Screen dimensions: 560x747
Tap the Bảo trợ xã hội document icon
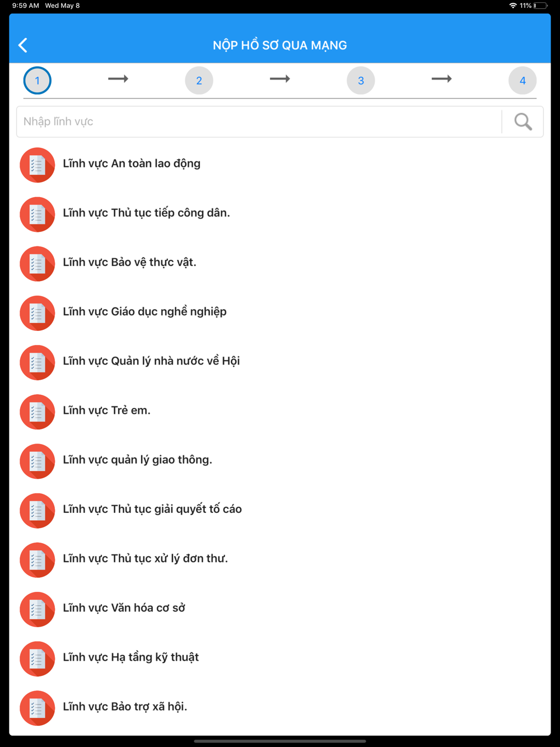(x=38, y=708)
